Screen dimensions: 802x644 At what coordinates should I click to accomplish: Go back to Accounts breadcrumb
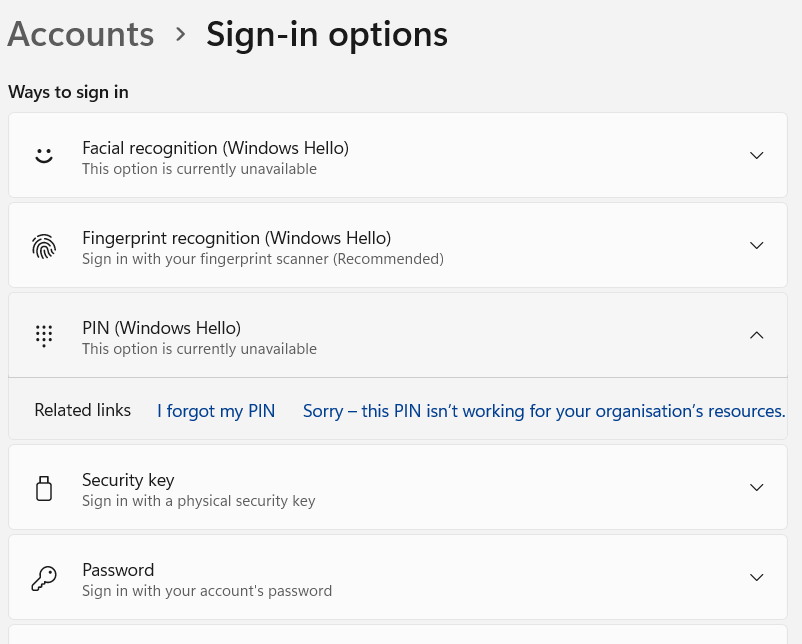(x=81, y=34)
